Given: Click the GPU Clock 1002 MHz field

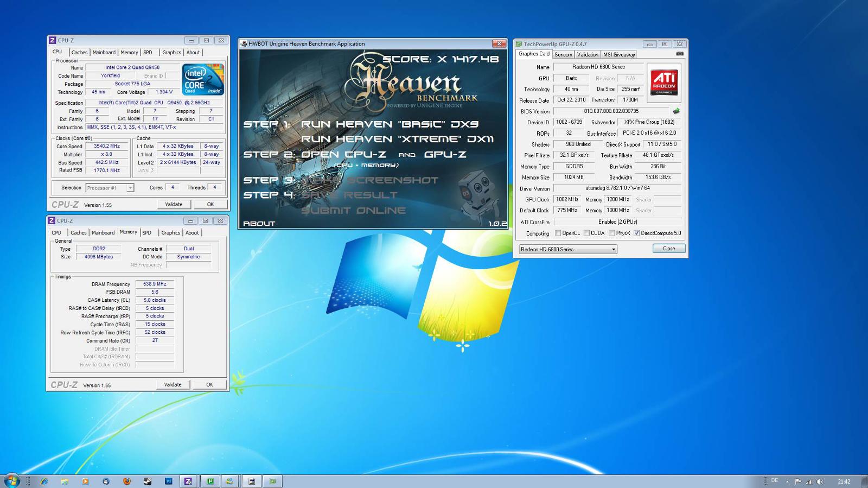Looking at the screenshot, I should click(567, 199).
